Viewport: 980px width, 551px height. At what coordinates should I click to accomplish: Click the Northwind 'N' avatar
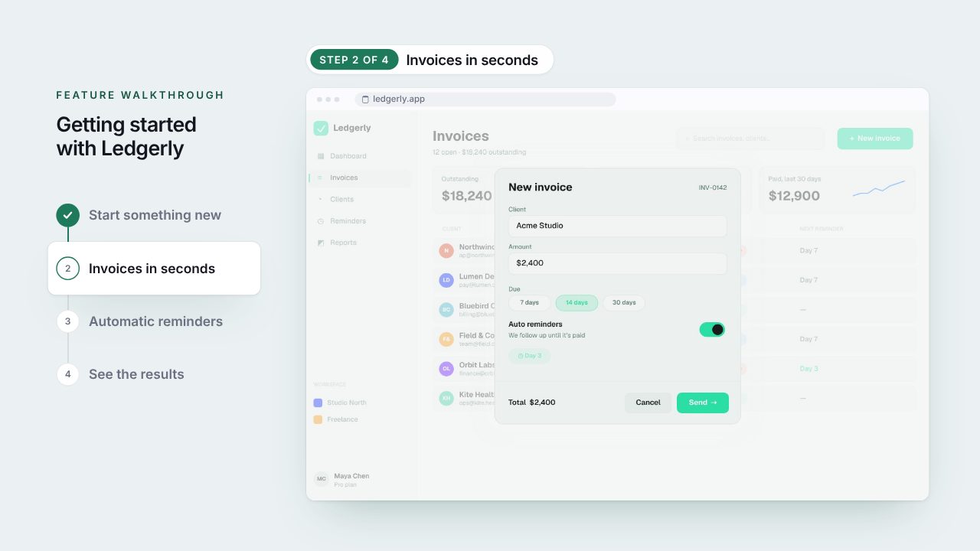(446, 250)
